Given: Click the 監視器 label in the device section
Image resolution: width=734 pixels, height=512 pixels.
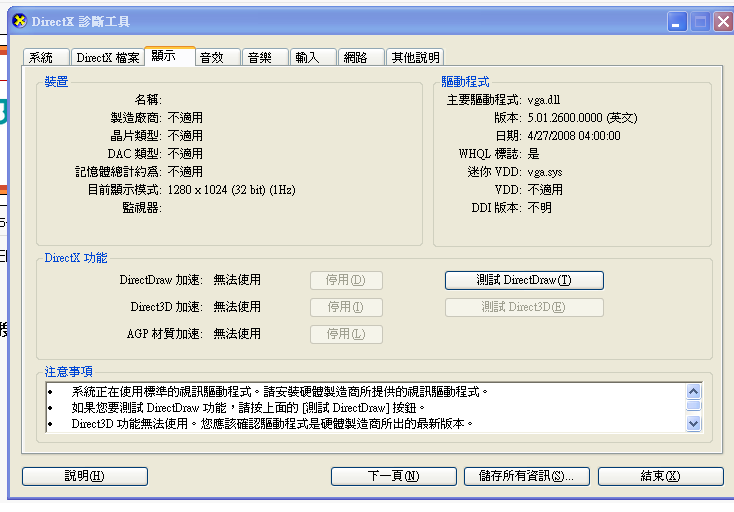Looking at the screenshot, I should click(x=142, y=208).
